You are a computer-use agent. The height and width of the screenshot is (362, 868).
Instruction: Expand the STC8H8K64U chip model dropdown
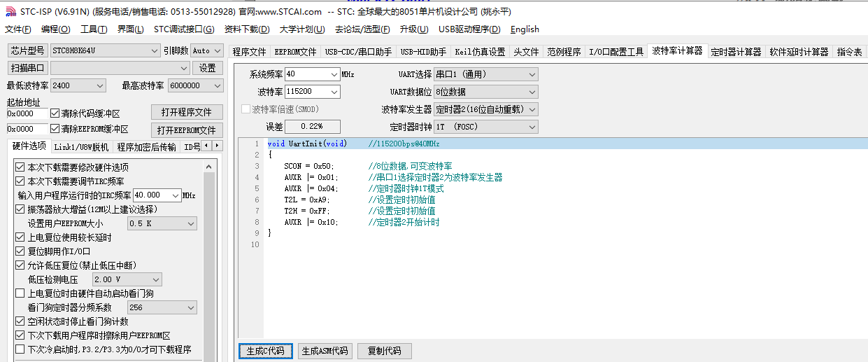tap(155, 50)
